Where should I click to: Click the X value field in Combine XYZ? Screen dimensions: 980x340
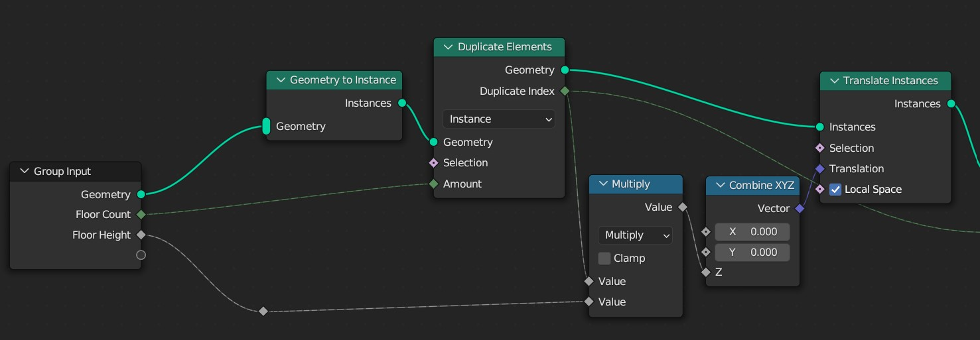[752, 232]
